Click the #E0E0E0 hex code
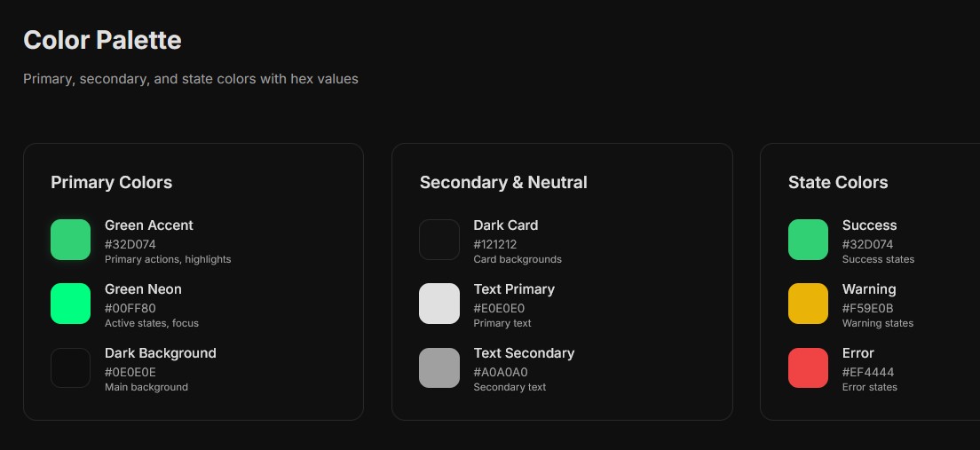 click(x=499, y=308)
